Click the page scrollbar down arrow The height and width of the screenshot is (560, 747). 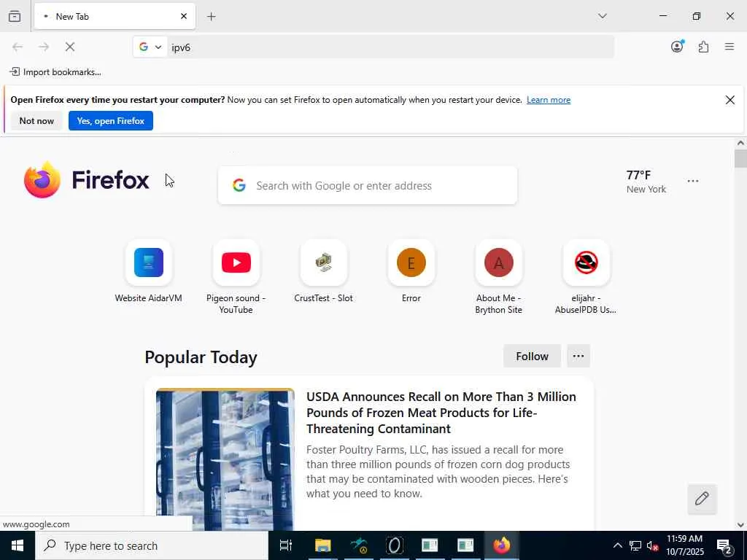[740, 525]
